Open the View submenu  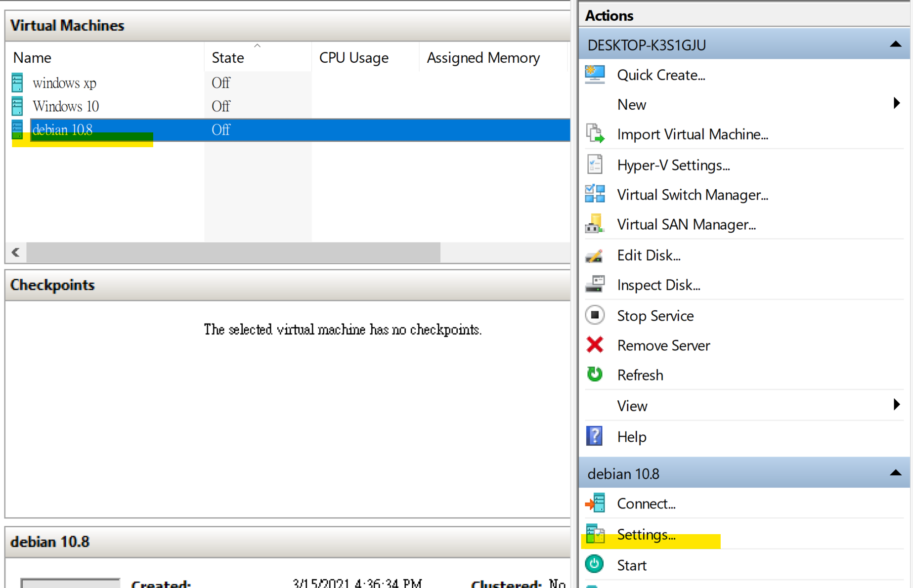[x=632, y=406]
